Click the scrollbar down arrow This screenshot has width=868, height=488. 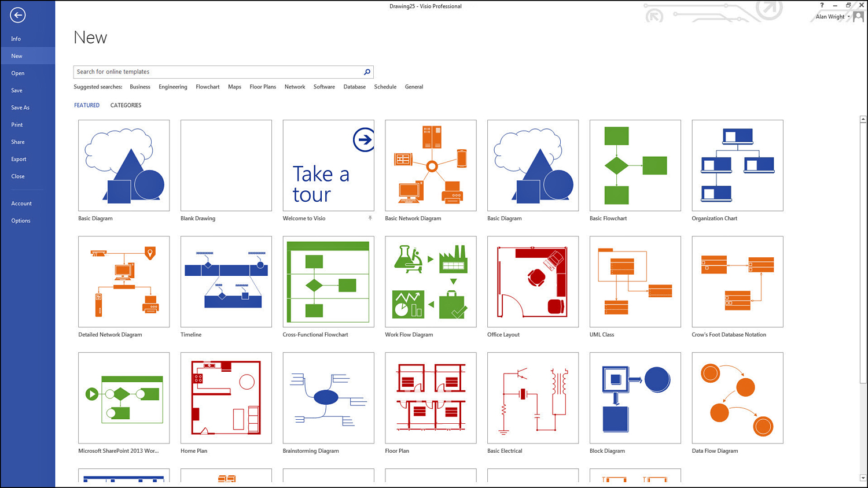(x=863, y=478)
